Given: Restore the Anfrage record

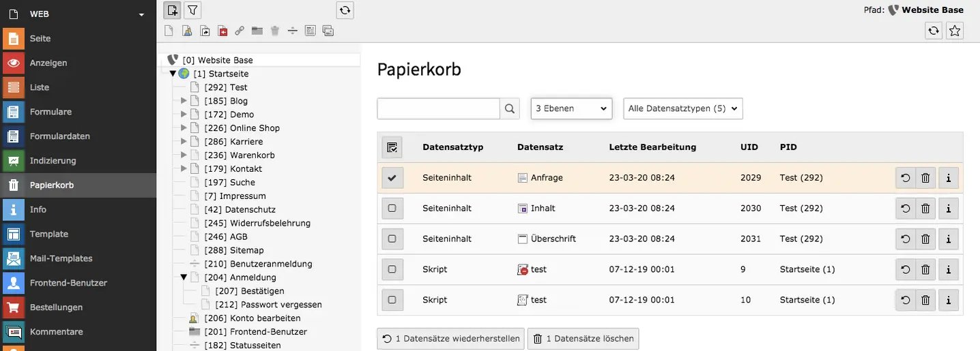Looking at the screenshot, I should [905, 178].
